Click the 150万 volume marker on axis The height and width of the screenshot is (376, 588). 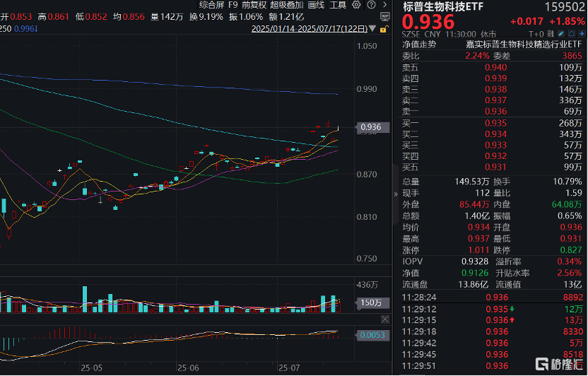click(372, 302)
